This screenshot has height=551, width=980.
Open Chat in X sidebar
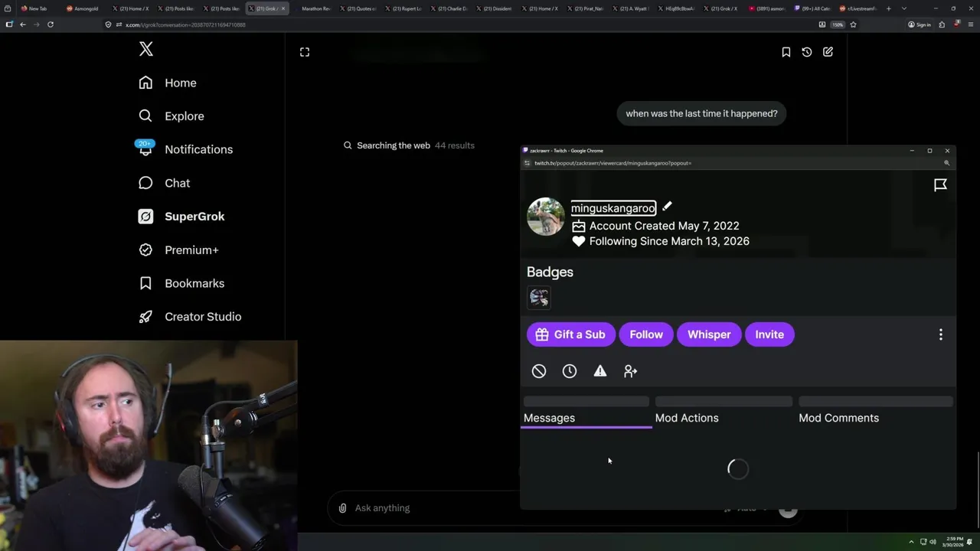[x=165, y=183]
